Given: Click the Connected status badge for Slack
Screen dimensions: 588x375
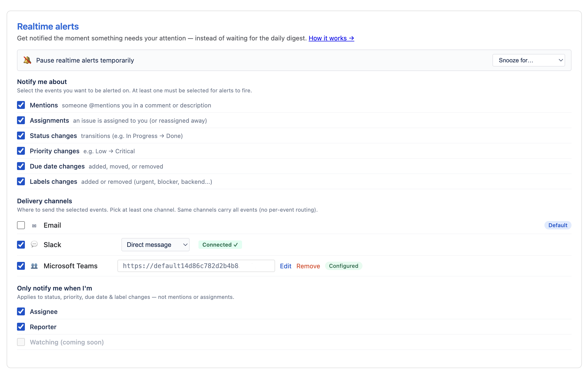Looking at the screenshot, I should coord(220,245).
